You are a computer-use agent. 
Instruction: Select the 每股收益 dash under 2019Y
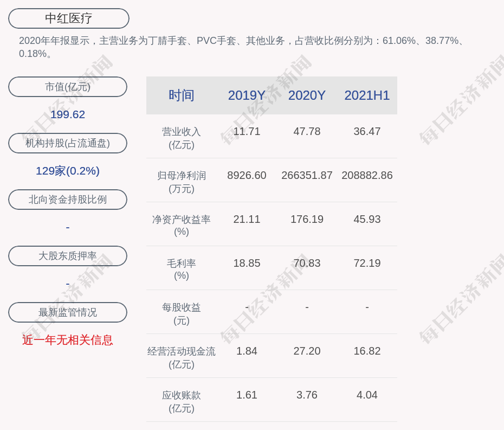247,307
